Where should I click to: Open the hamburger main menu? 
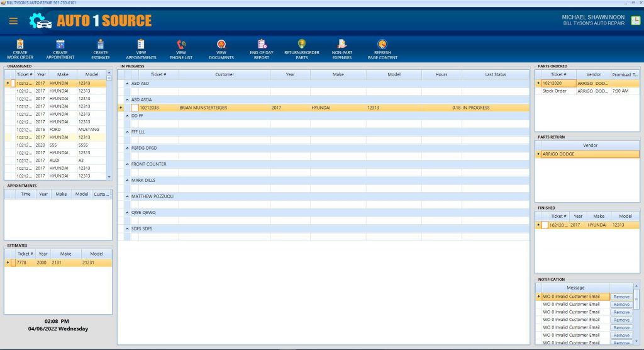(x=13, y=21)
